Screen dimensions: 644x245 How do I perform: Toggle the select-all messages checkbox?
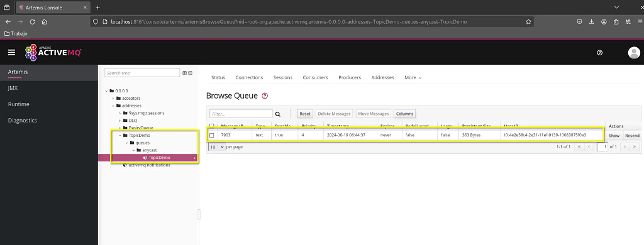(212, 126)
